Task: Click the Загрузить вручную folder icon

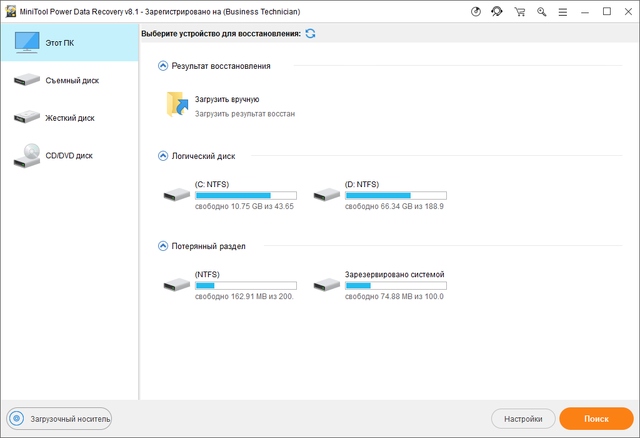Action: (177, 104)
